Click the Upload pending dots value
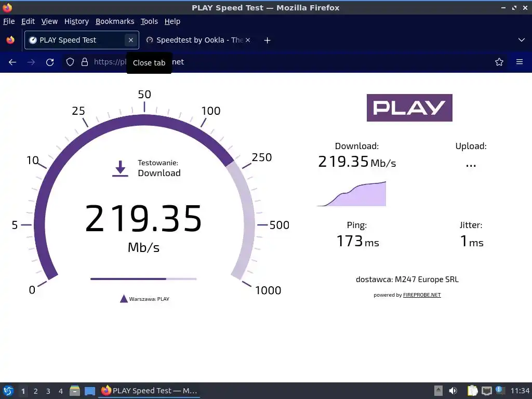The width and height of the screenshot is (532, 399). [471, 166]
